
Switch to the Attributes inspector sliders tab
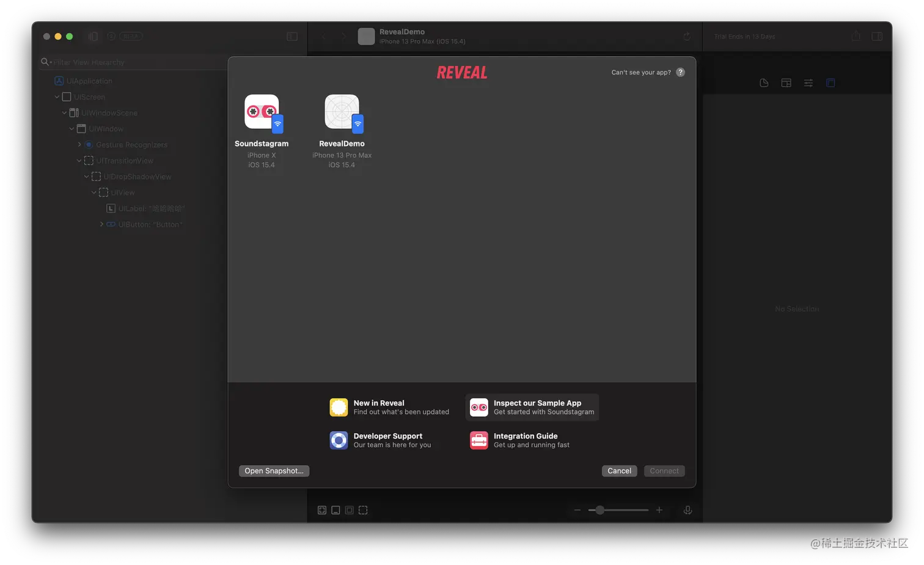[x=809, y=83]
